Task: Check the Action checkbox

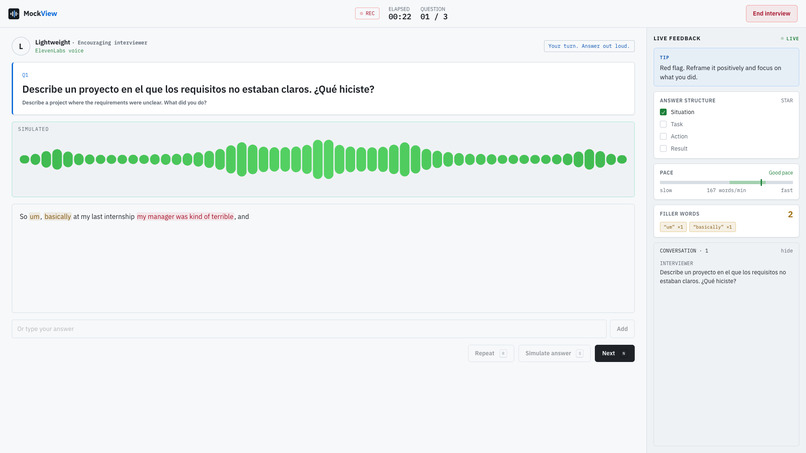Action: point(663,136)
